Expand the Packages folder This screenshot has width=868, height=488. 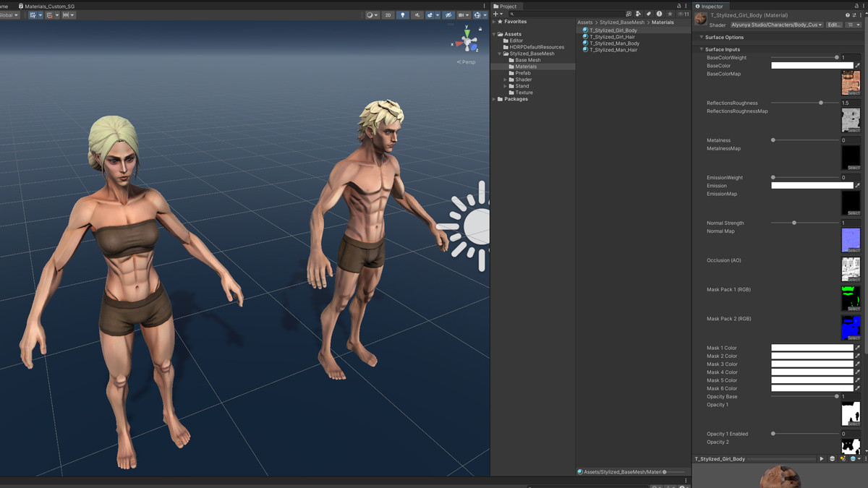(x=494, y=99)
